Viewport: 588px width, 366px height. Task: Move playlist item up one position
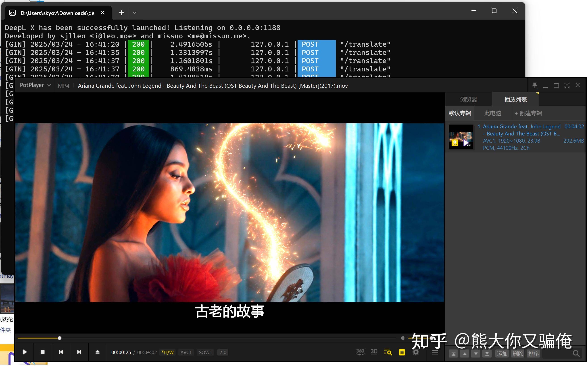465,354
